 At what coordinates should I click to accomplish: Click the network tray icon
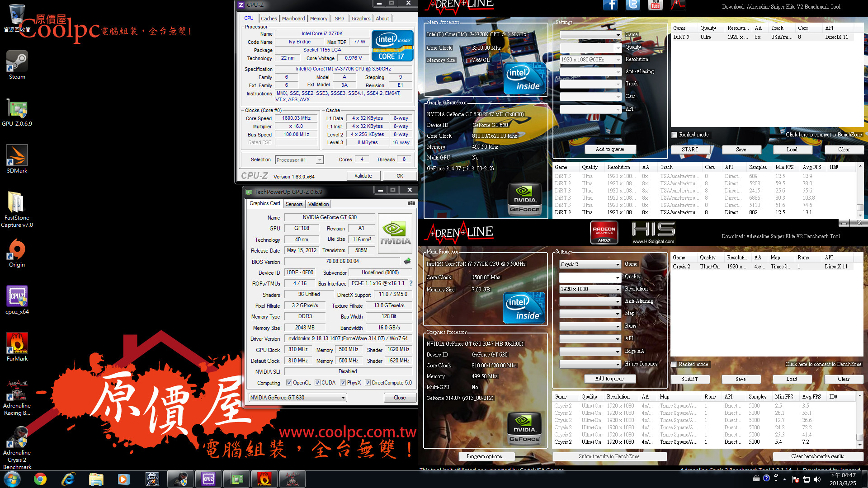coord(807,479)
